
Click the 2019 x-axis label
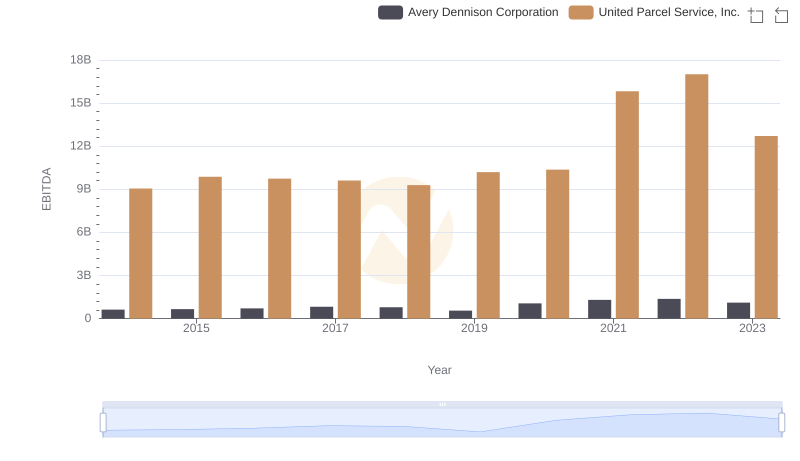click(474, 328)
